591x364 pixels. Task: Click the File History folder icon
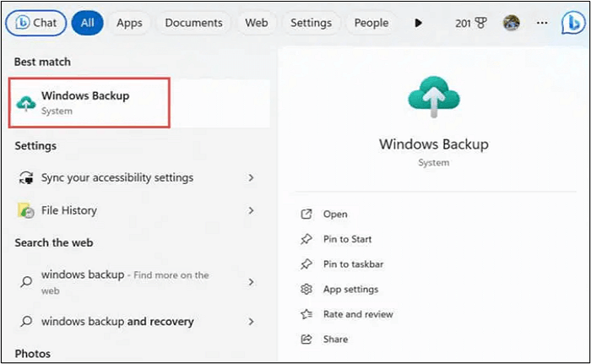[26, 210]
